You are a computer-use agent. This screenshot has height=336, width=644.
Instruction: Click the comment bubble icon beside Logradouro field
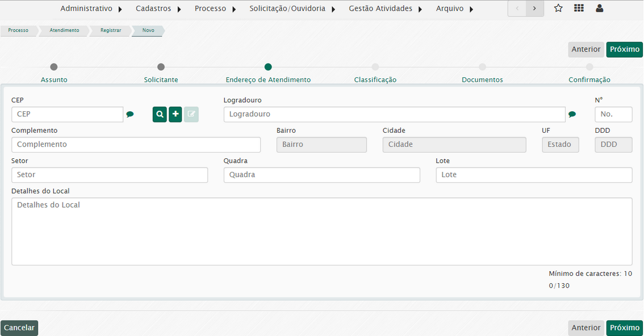572,115
